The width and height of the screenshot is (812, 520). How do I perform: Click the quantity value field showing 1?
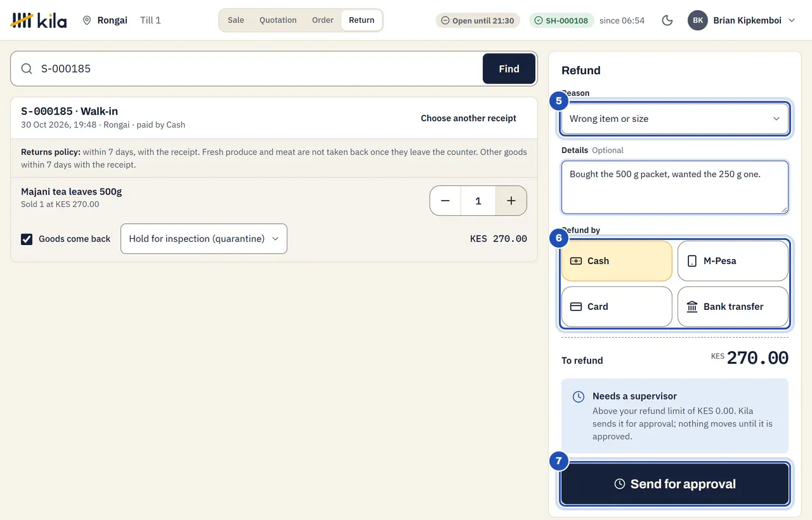click(x=478, y=201)
